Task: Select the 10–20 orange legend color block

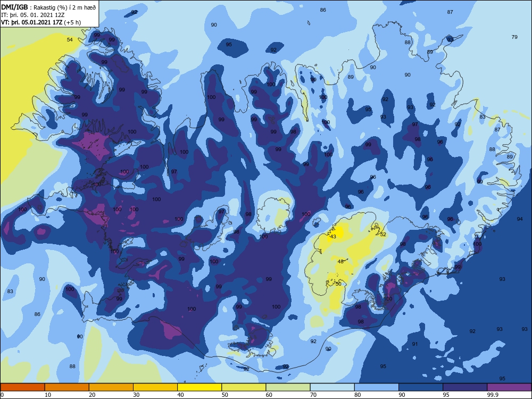Action: click(67, 387)
